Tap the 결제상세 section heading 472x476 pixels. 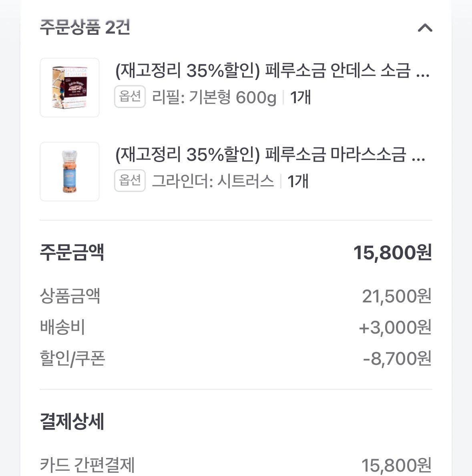(x=72, y=421)
